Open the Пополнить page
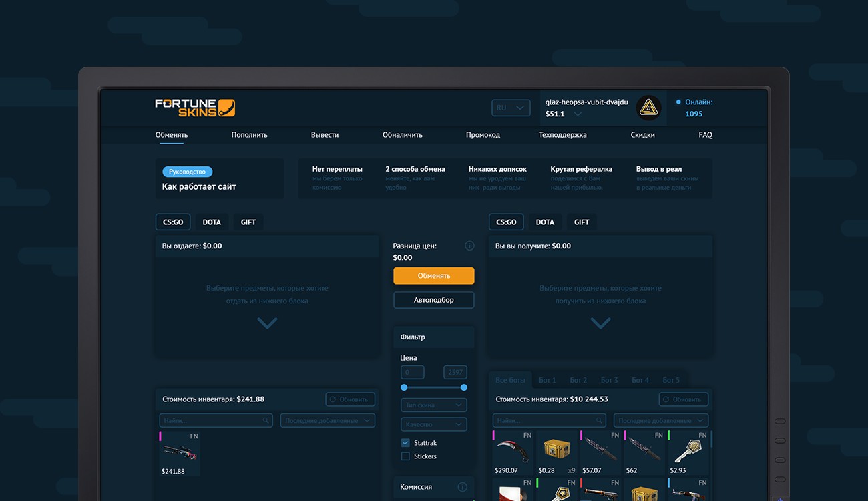Viewport: 868px width, 501px height. coord(250,135)
